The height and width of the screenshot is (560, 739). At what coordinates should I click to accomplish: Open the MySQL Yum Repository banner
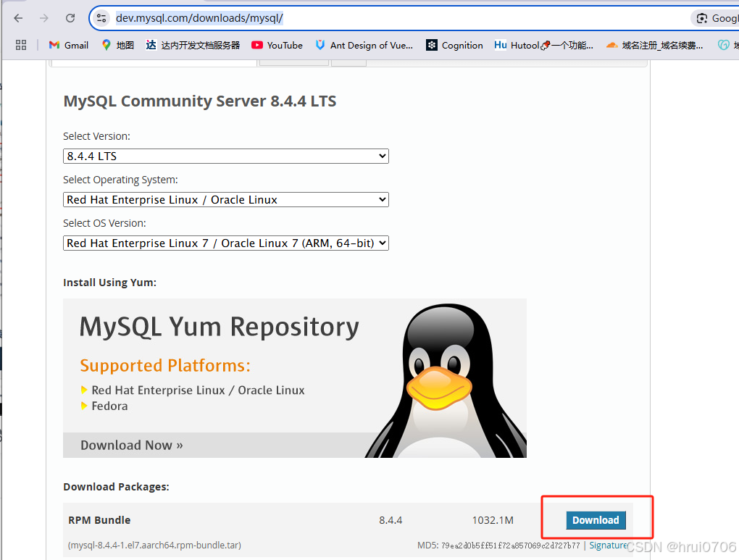(x=295, y=377)
